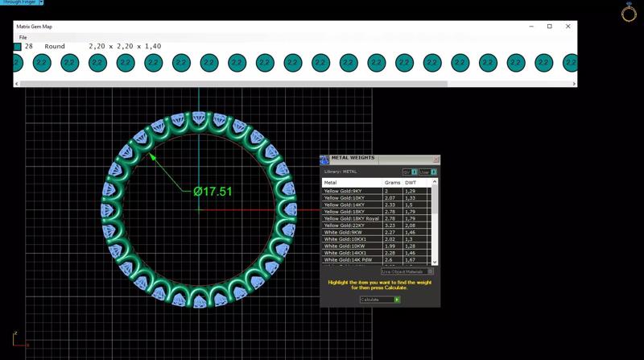
Task: Click scroll up arrow in metal list
Action: (435, 182)
